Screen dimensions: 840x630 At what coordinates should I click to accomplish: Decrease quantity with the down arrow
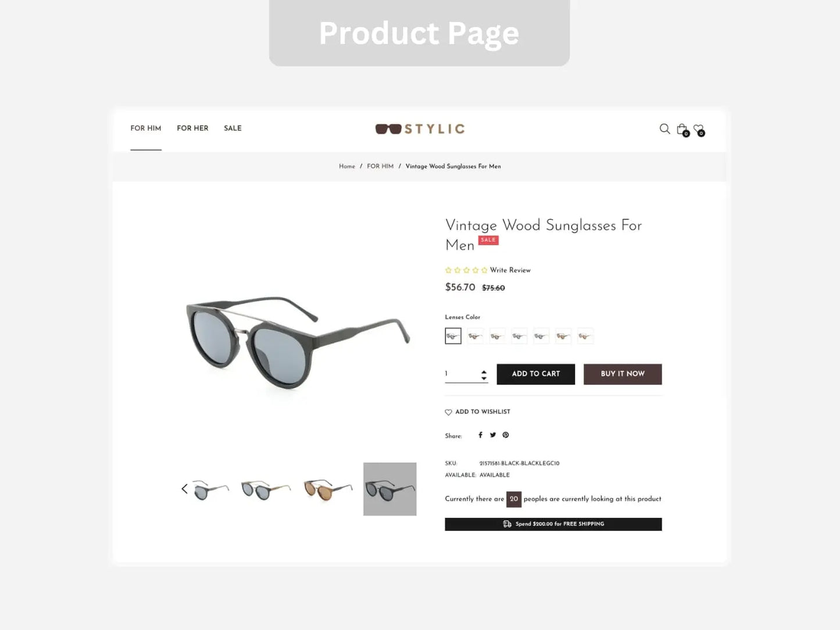pos(484,378)
